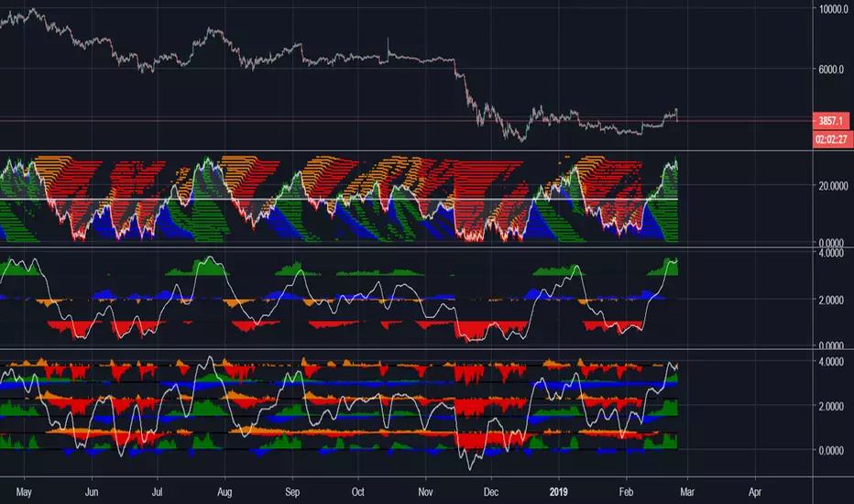Click the Apr label on time axis

(755, 492)
